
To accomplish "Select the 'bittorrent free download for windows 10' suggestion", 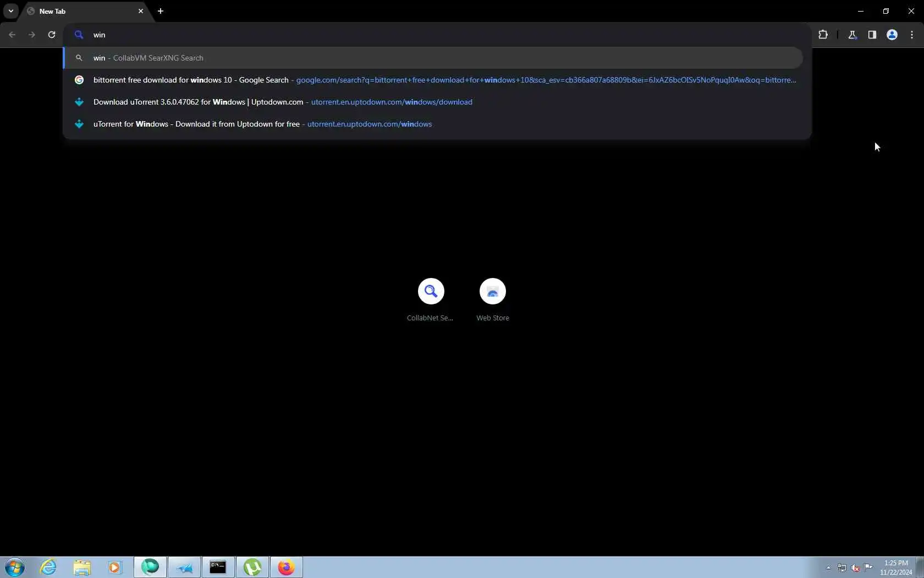I will [x=433, y=80].
